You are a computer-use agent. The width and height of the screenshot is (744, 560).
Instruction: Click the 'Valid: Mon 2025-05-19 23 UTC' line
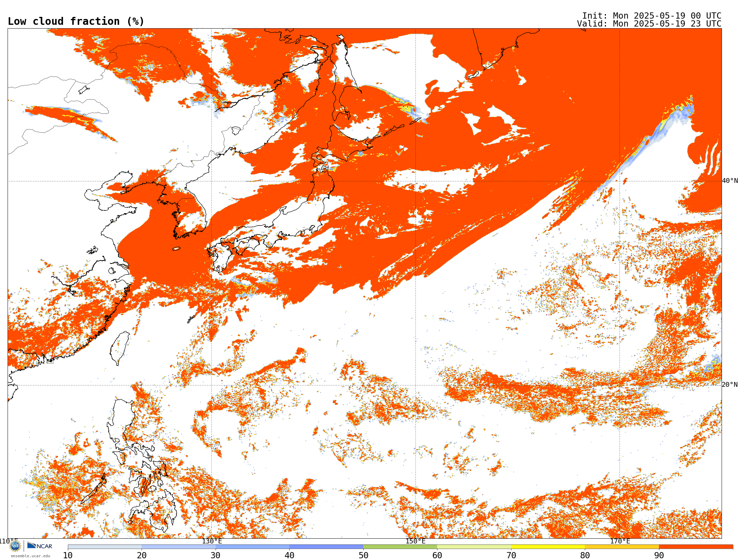pyautogui.click(x=649, y=24)
